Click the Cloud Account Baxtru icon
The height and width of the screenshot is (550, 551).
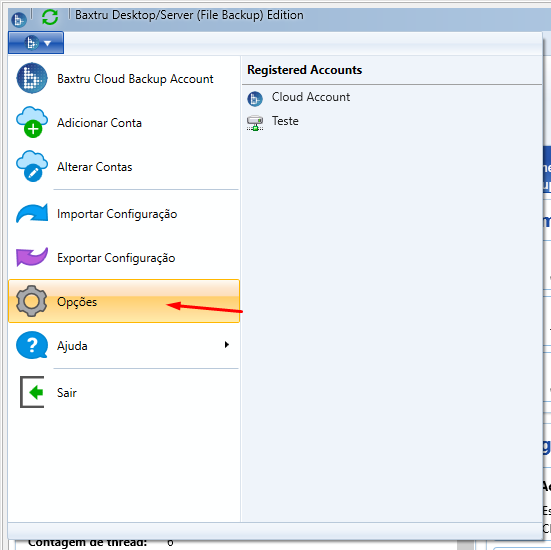tap(255, 99)
